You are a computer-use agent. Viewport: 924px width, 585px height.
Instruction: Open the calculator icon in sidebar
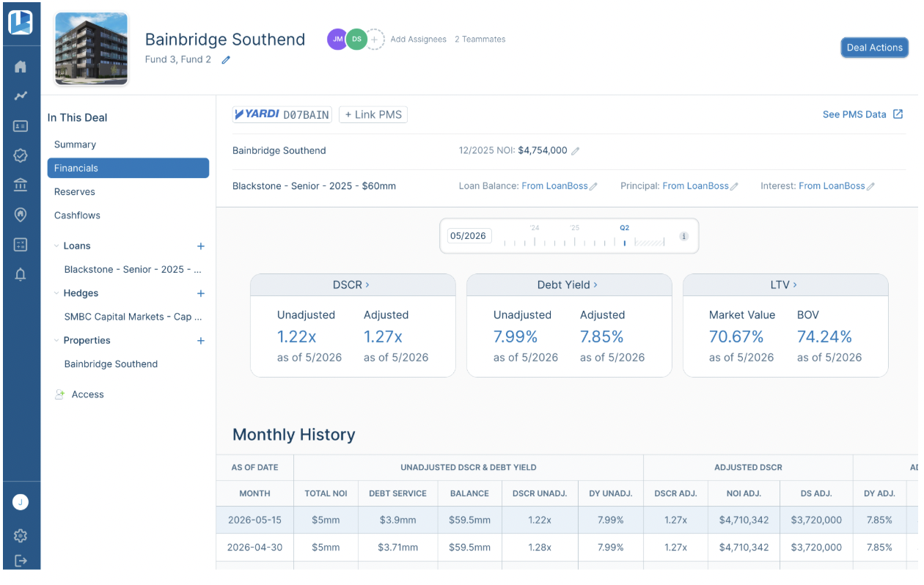point(21,244)
